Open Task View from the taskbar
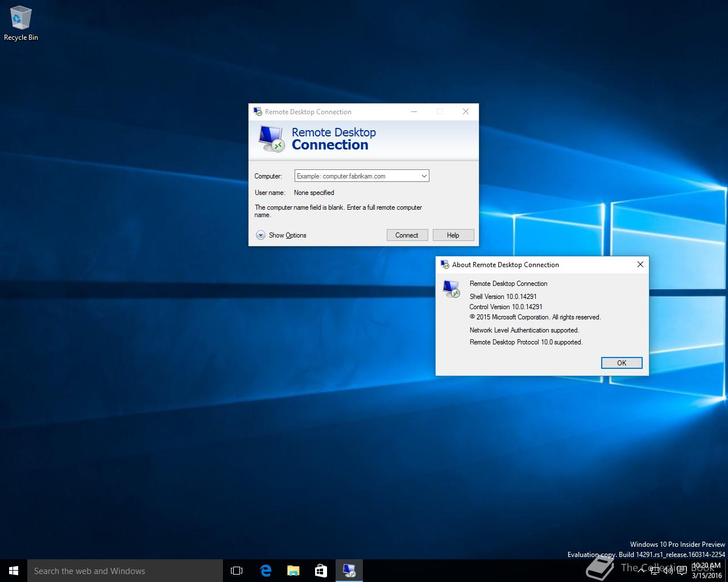The height and width of the screenshot is (582, 728). tap(237, 571)
